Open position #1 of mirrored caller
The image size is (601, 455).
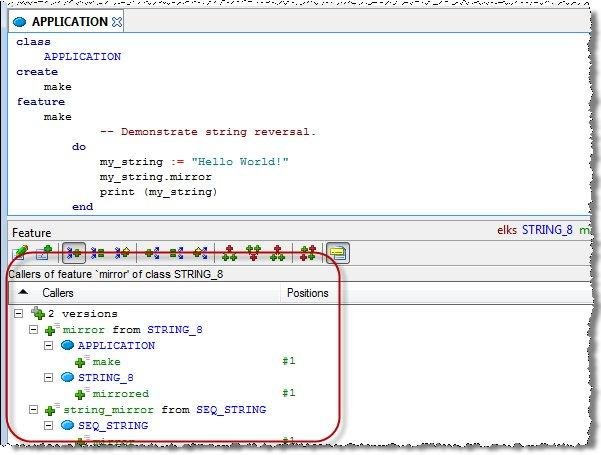point(289,393)
